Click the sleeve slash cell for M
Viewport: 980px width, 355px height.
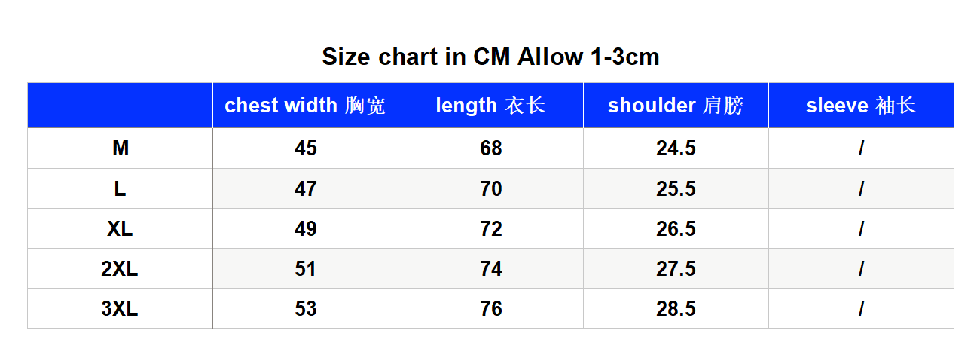pyautogui.click(x=861, y=148)
